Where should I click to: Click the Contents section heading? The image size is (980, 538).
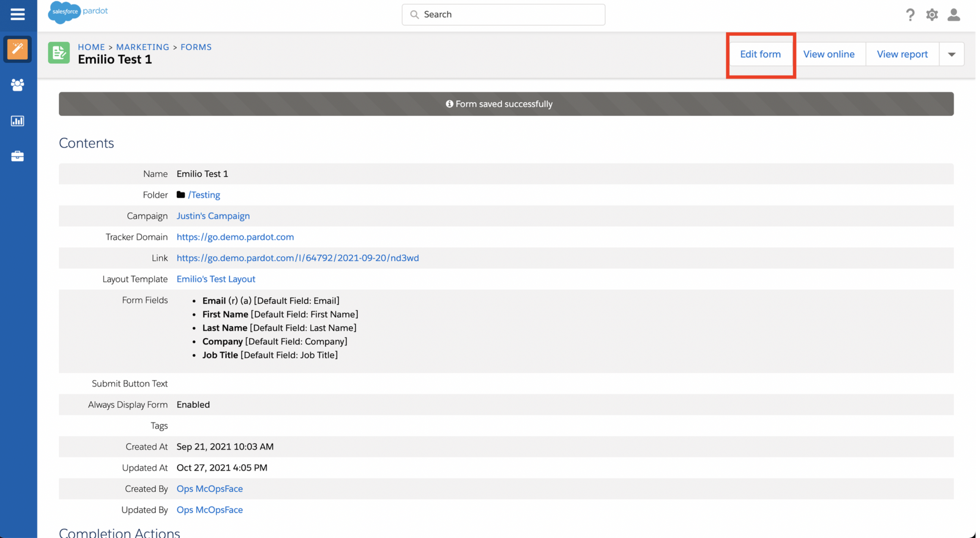click(x=86, y=143)
